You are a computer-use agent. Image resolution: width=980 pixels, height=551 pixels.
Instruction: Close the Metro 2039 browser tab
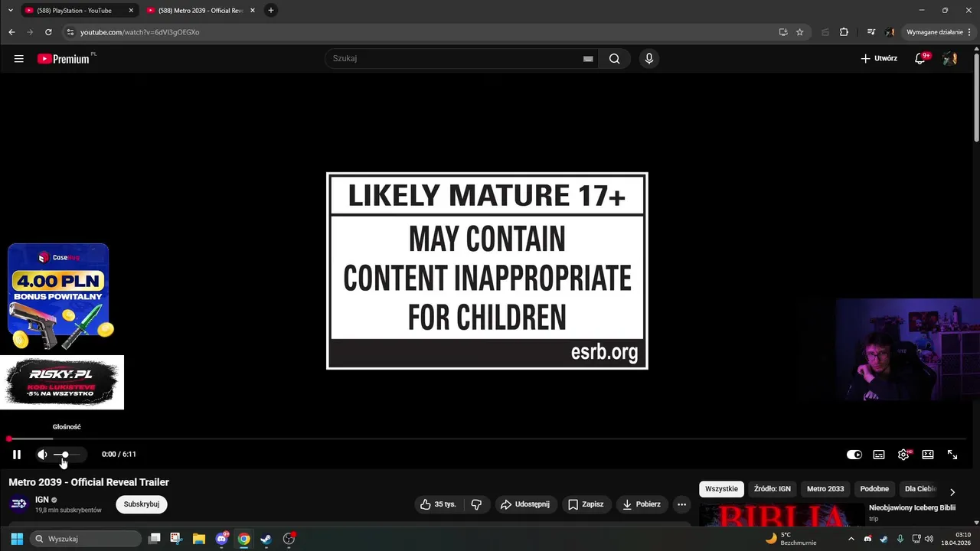click(x=253, y=11)
